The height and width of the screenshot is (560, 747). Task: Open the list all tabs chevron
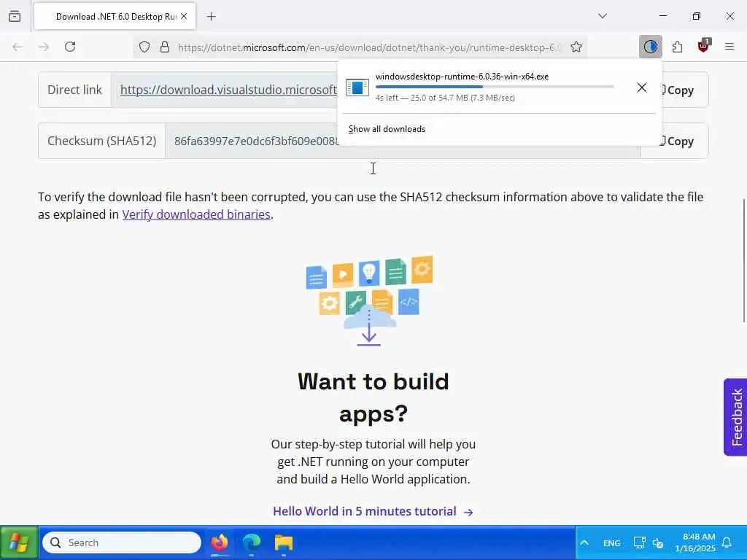tap(603, 16)
